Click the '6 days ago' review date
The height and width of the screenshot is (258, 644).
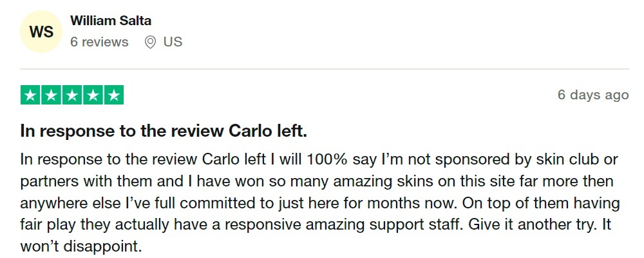[593, 95]
